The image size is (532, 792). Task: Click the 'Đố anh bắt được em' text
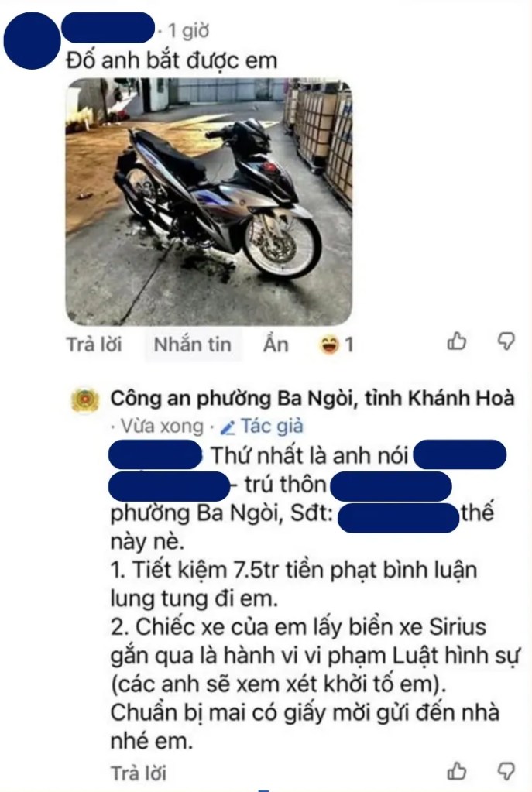172,60
